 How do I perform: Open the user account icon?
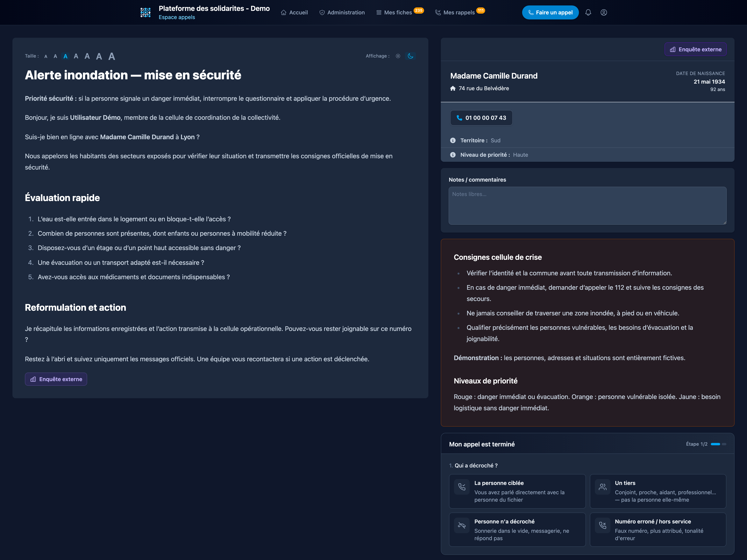point(603,12)
